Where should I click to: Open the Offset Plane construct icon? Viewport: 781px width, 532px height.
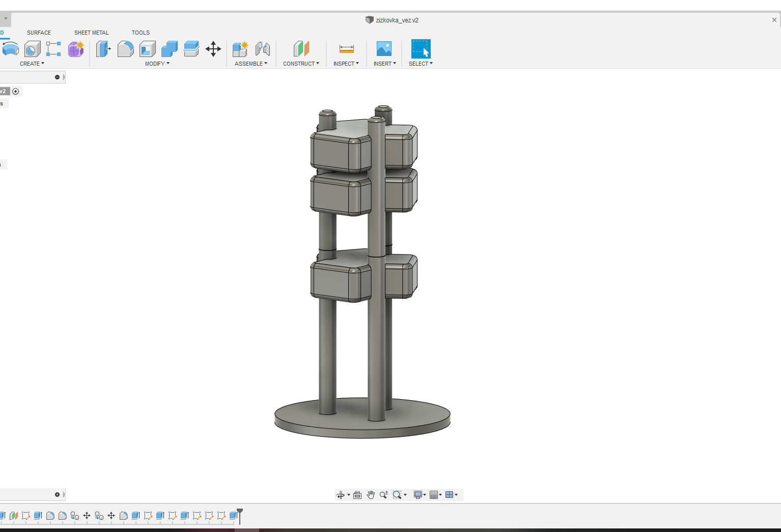click(x=301, y=49)
